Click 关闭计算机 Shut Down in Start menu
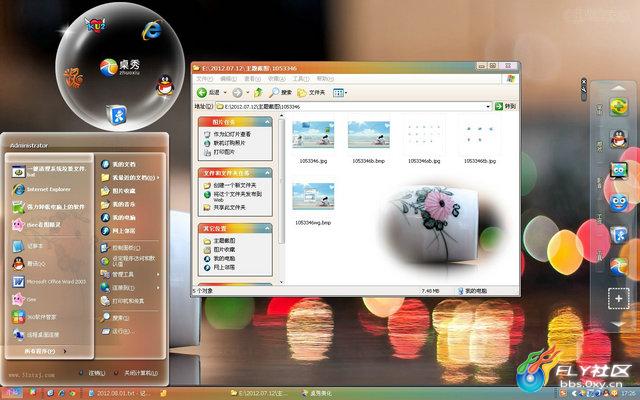This screenshot has width=640, height=400. pyautogui.click(x=136, y=373)
